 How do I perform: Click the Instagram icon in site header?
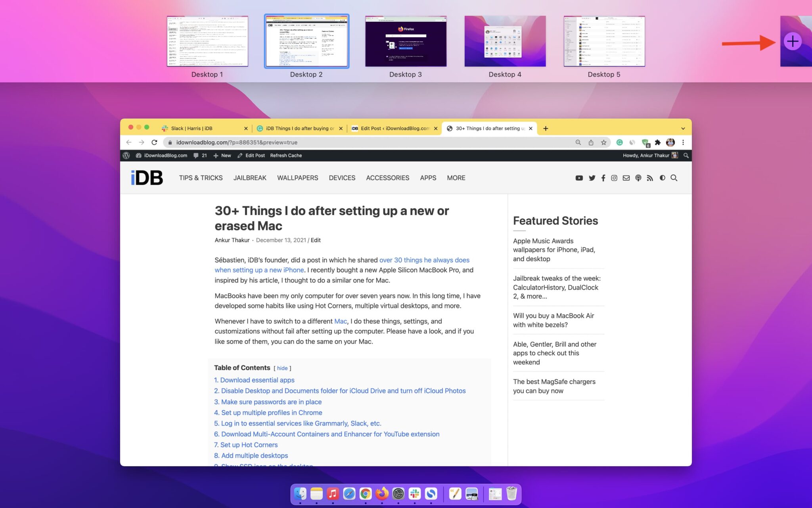pyautogui.click(x=614, y=178)
